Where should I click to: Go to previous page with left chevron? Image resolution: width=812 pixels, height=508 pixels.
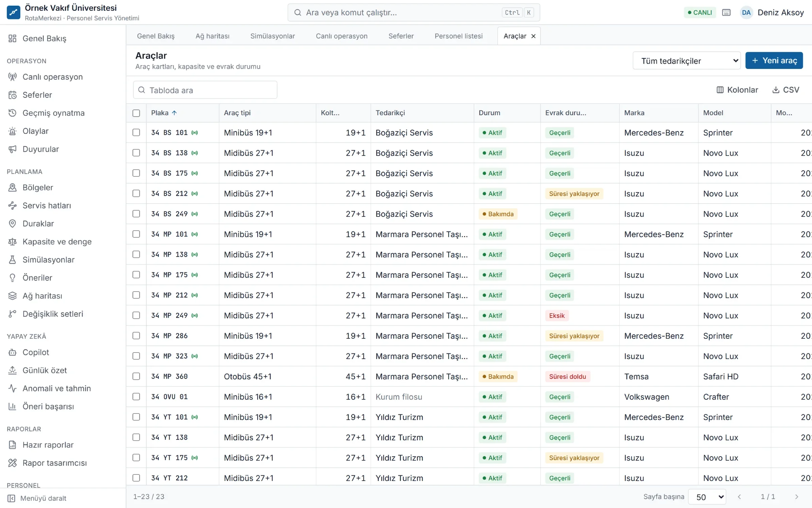739,497
